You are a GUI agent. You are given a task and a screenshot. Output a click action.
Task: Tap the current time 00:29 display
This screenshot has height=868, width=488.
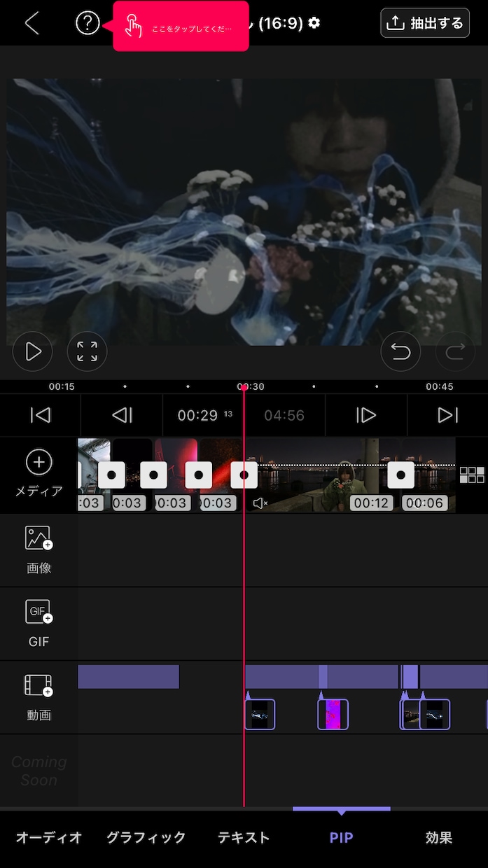(x=204, y=415)
